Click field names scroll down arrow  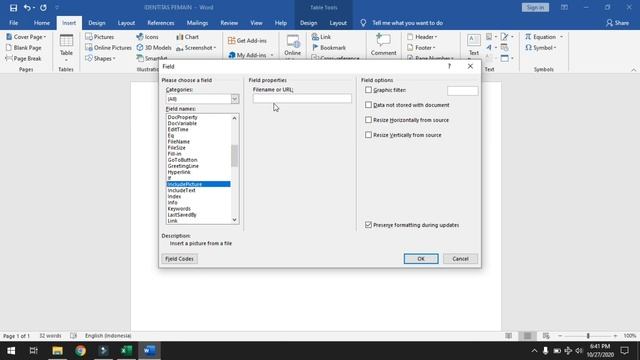(234, 220)
